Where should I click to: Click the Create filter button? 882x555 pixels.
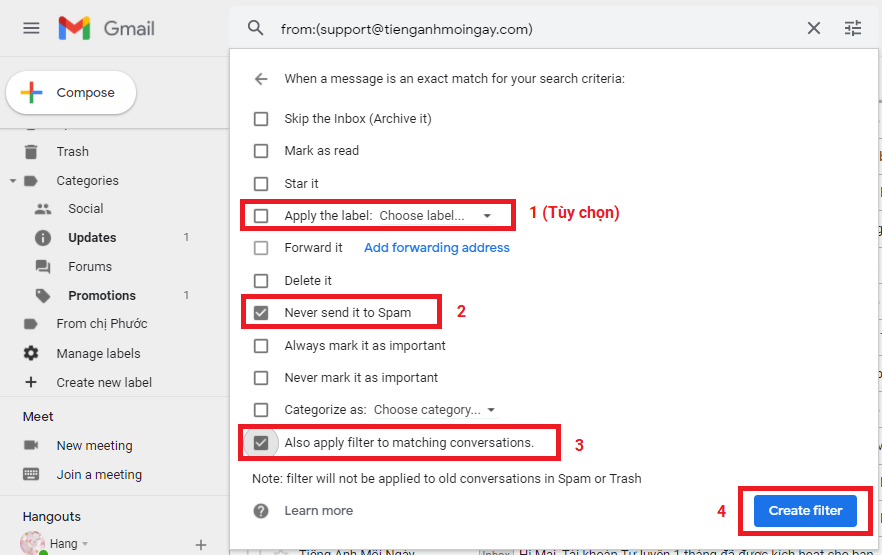805,510
